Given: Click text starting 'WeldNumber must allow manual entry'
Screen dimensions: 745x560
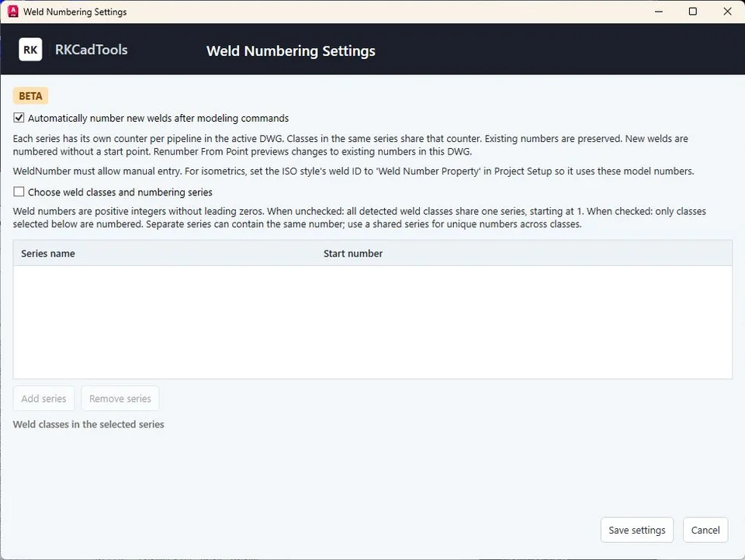Looking at the screenshot, I should point(354,171).
